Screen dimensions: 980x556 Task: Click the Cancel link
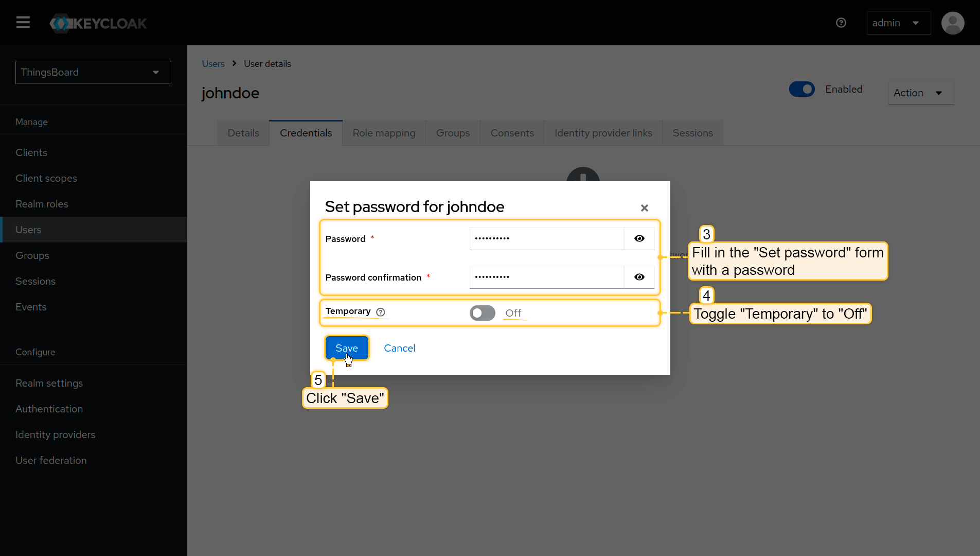399,348
